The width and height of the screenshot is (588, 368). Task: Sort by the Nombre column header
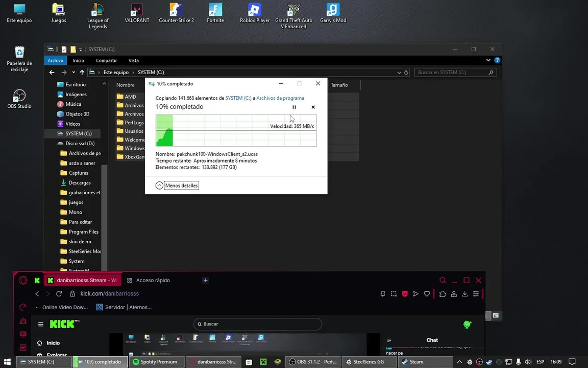[125, 85]
